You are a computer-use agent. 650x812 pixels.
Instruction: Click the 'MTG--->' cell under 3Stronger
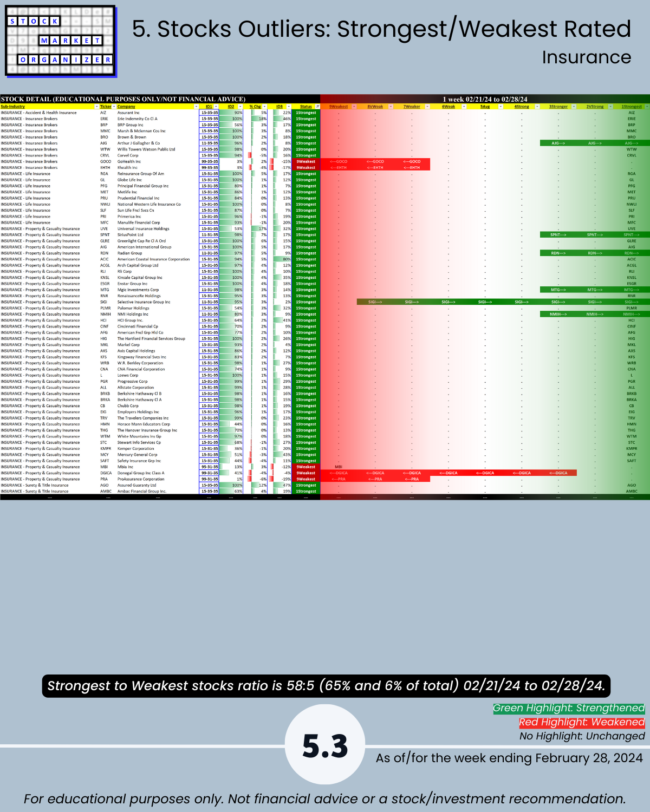click(x=558, y=290)
